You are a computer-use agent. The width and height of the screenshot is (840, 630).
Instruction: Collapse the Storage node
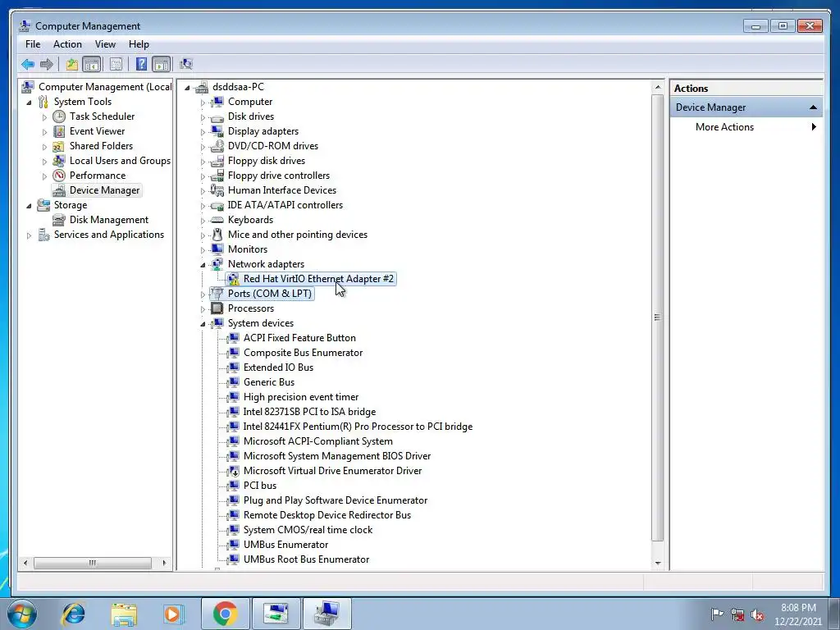coord(29,206)
